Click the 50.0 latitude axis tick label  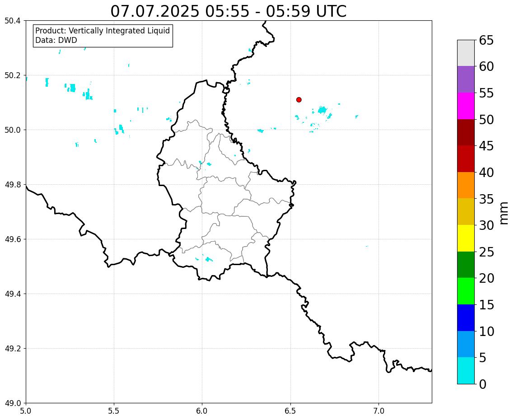13,130
